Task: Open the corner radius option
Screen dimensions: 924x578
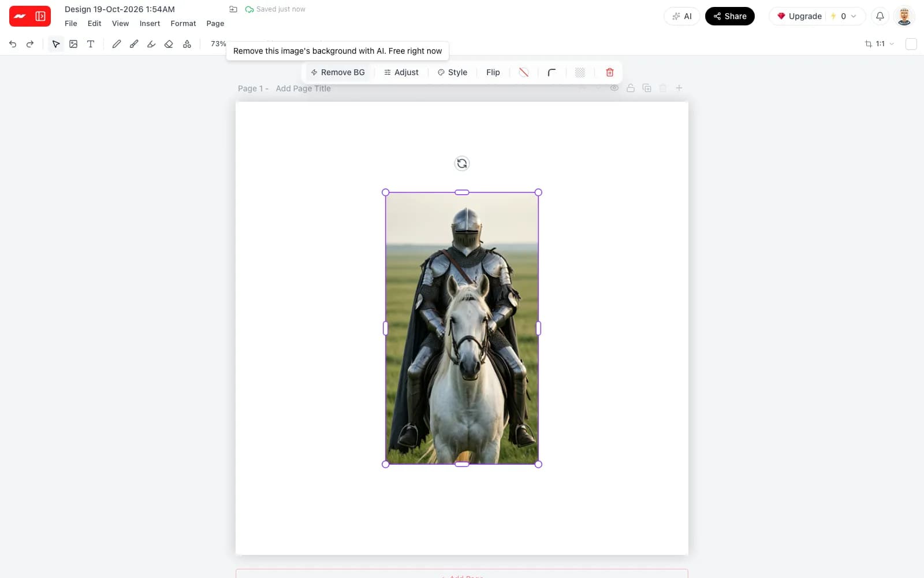Action: 552,72
